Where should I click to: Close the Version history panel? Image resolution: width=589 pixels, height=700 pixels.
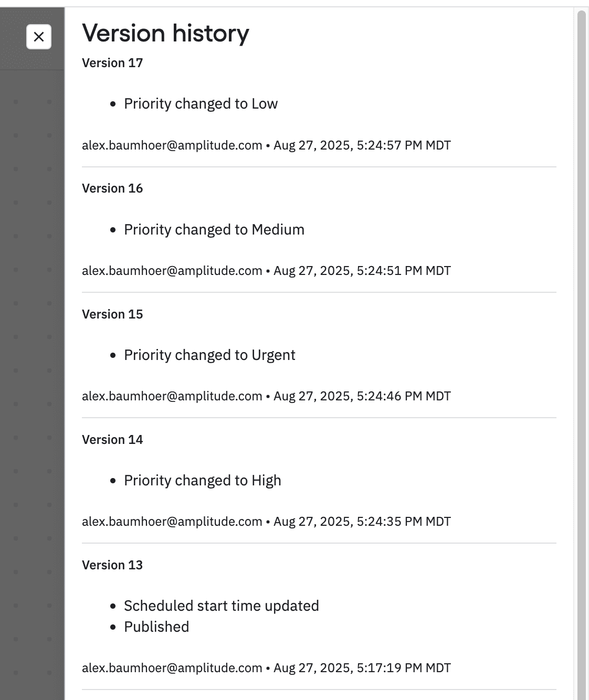tap(39, 37)
